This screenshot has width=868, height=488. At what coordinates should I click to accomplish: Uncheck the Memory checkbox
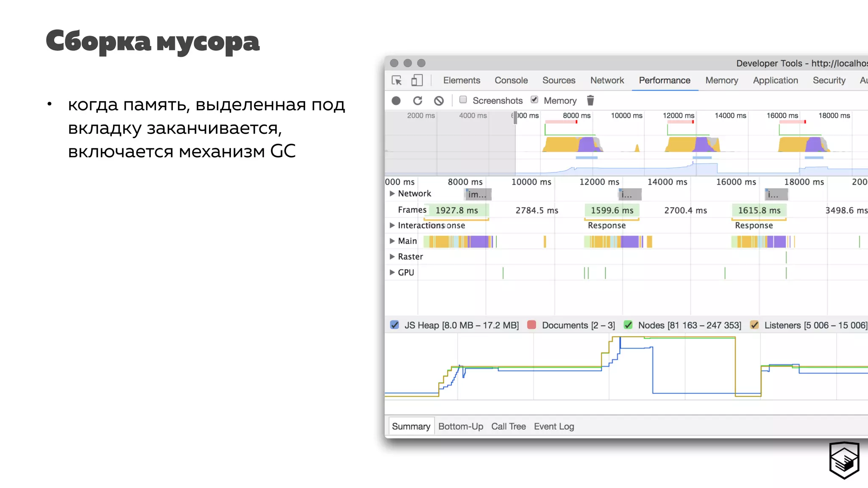534,100
